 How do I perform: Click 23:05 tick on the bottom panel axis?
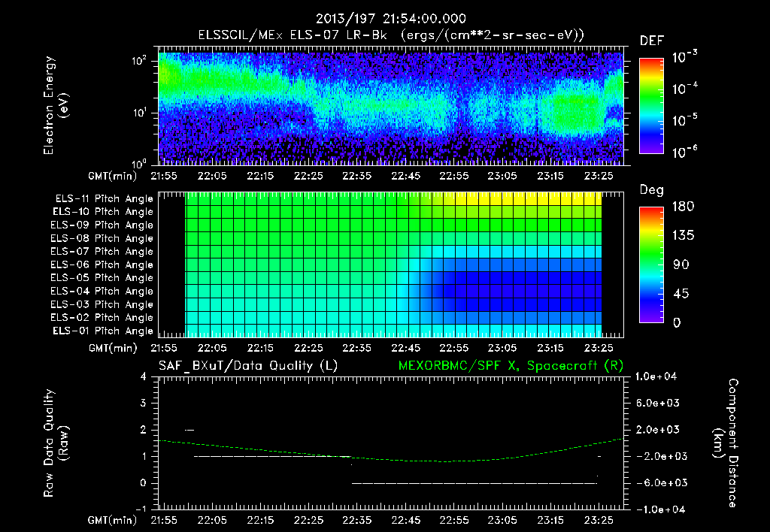click(502, 520)
